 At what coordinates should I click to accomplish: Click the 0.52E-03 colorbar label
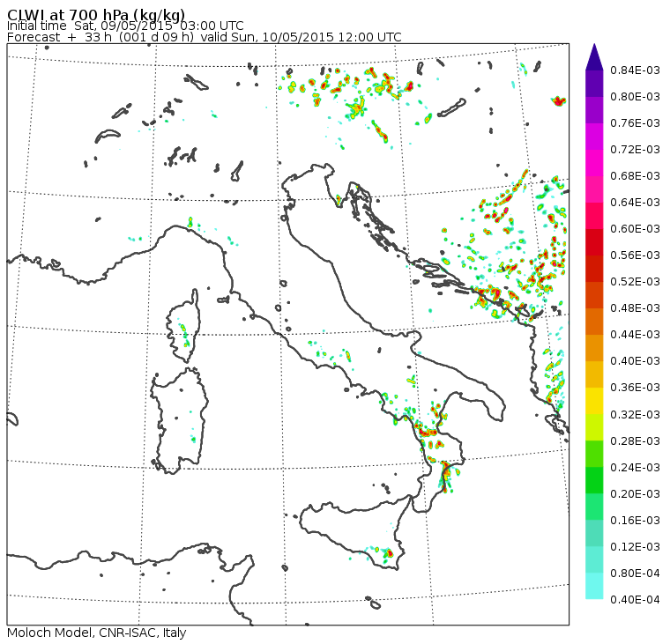[x=635, y=282]
